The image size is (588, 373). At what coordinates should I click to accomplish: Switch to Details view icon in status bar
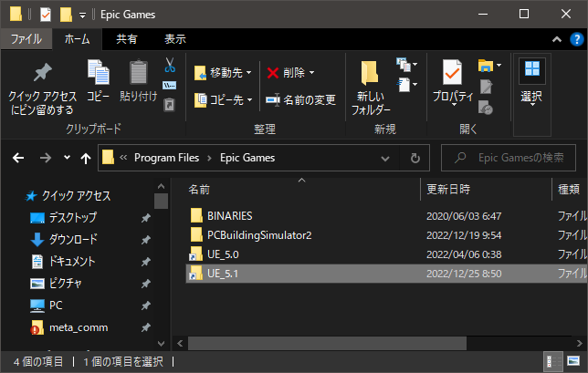pos(552,361)
